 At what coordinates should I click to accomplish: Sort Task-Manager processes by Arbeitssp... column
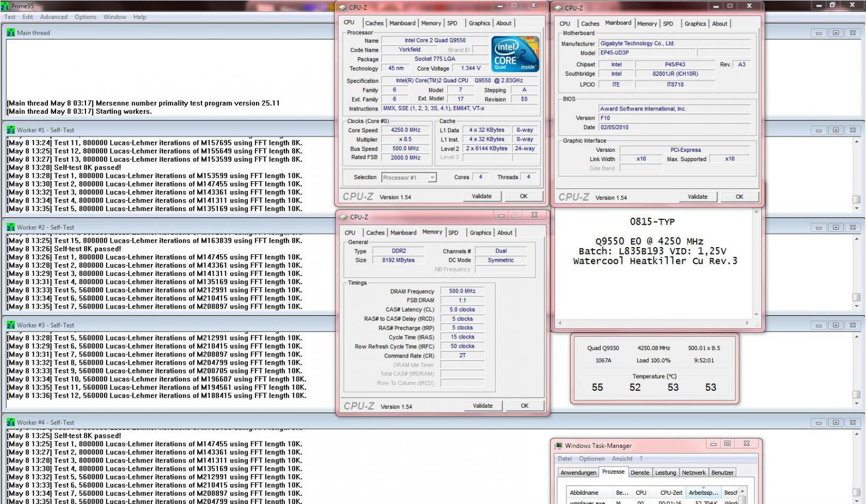pyautogui.click(x=703, y=493)
